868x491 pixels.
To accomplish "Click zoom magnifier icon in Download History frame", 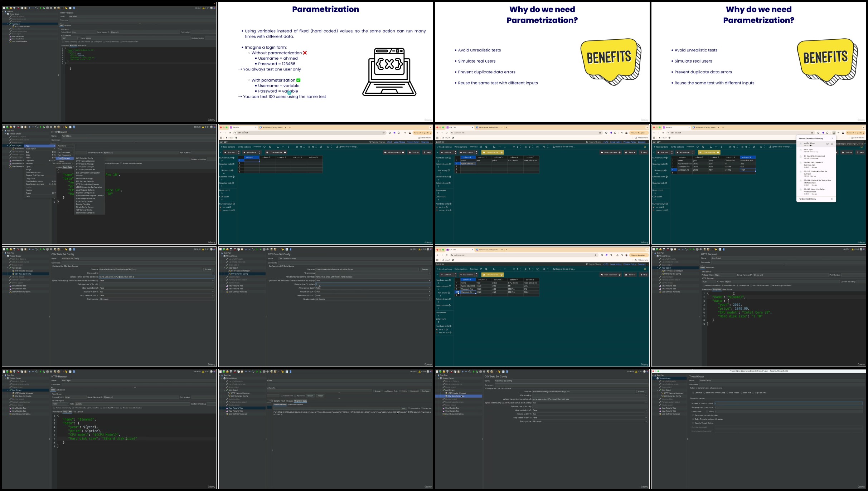I will 761,147.
